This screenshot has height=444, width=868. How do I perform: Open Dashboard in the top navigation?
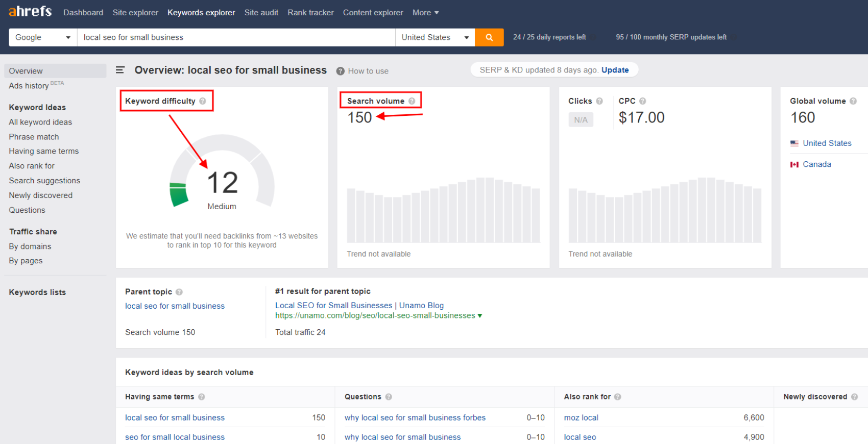(83, 12)
